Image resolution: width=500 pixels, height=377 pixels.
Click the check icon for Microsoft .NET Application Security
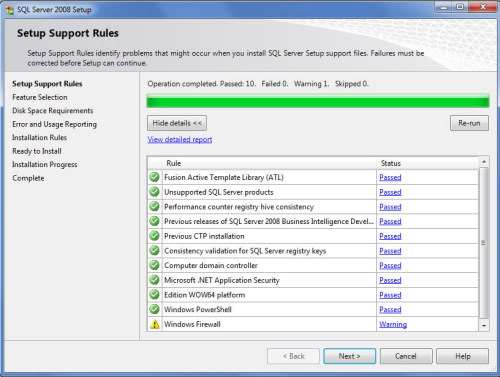(x=154, y=280)
